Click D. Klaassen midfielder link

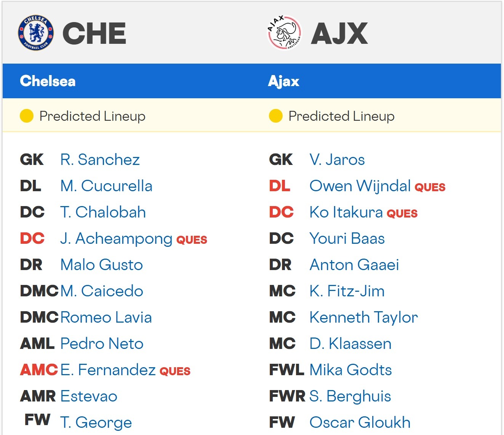pos(350,344)
